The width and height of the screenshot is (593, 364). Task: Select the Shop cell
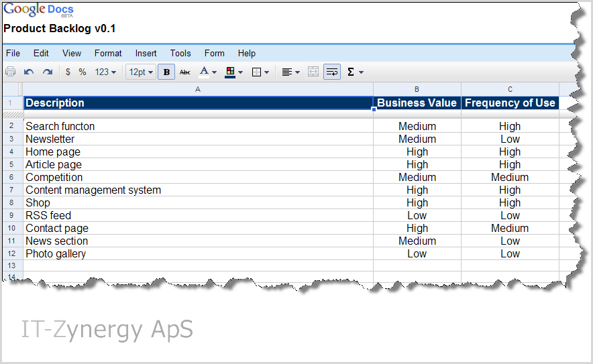[x=198, y=202]
